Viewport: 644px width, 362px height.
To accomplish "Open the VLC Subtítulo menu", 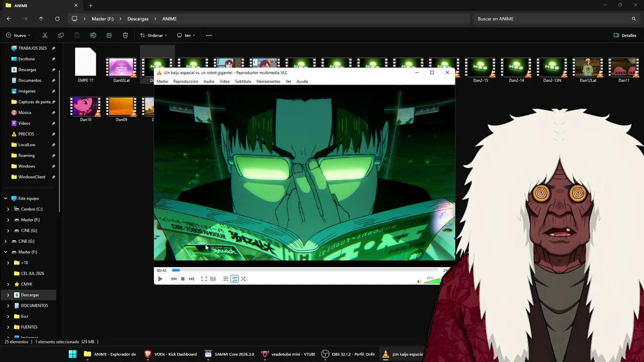I will click(x=243, y=81).
